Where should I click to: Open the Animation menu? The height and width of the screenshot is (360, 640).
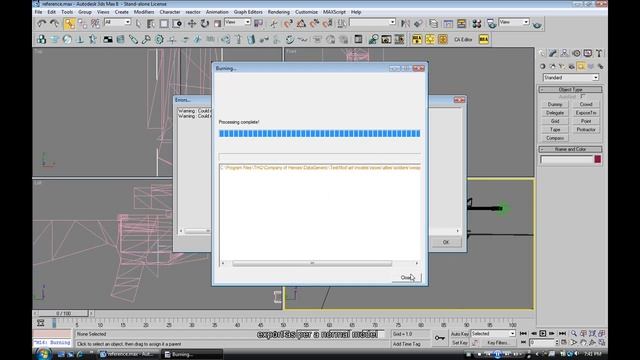(217, 12)
